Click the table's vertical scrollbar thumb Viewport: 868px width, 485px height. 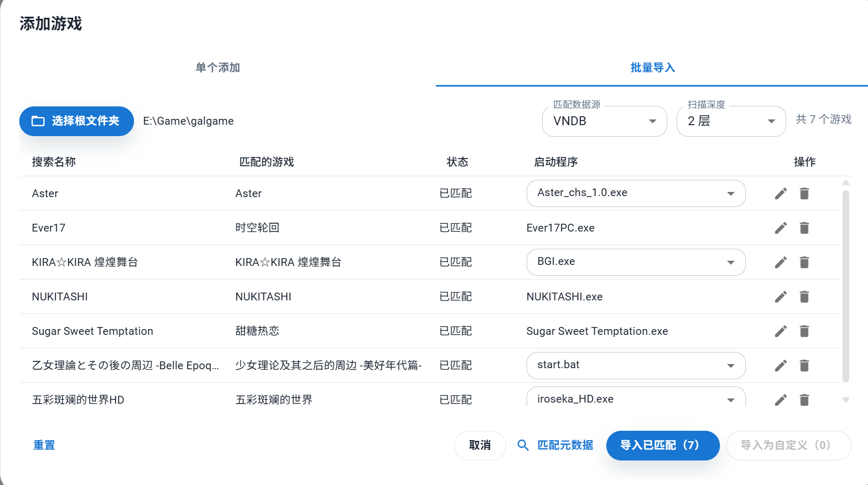point(846,286)
